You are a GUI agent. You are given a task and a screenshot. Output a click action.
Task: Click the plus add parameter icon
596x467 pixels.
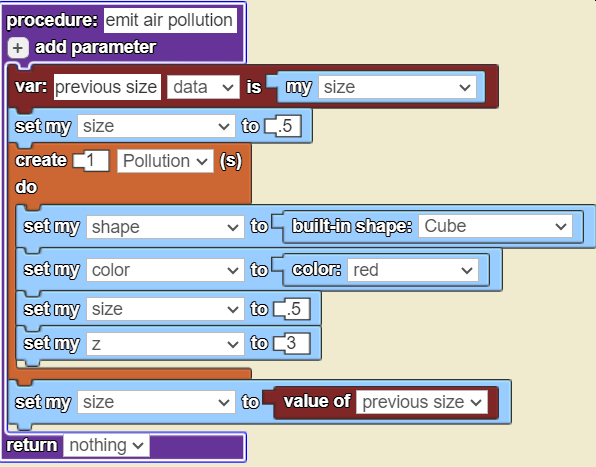click(x=18, y=48)
